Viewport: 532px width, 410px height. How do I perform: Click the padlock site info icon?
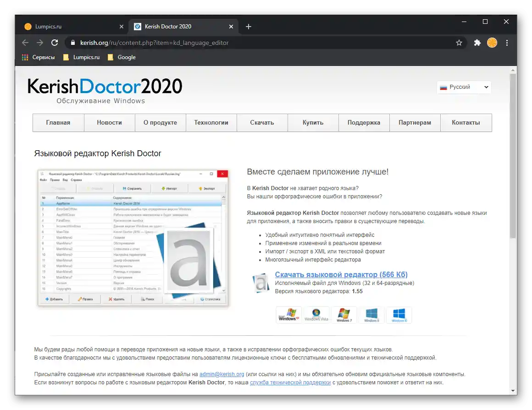tap(72, 43)
